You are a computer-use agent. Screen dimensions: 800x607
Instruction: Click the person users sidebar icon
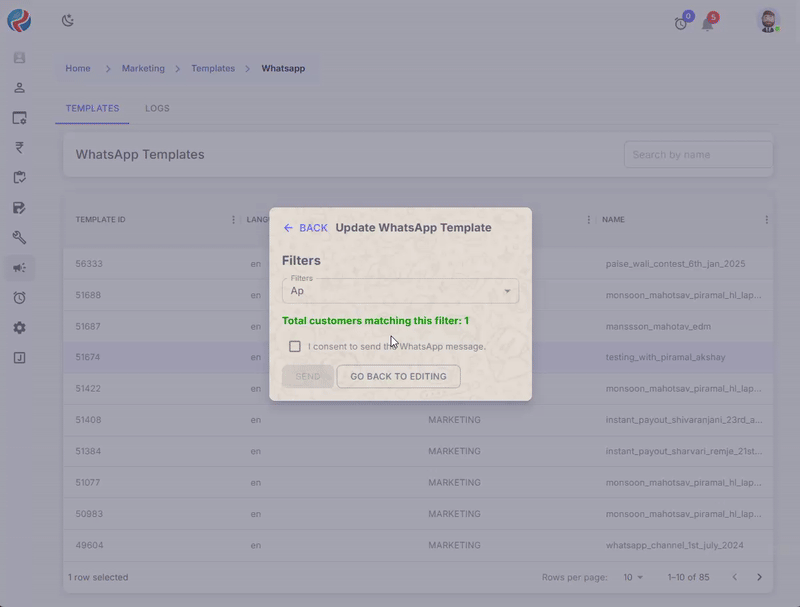click(19, 88)
